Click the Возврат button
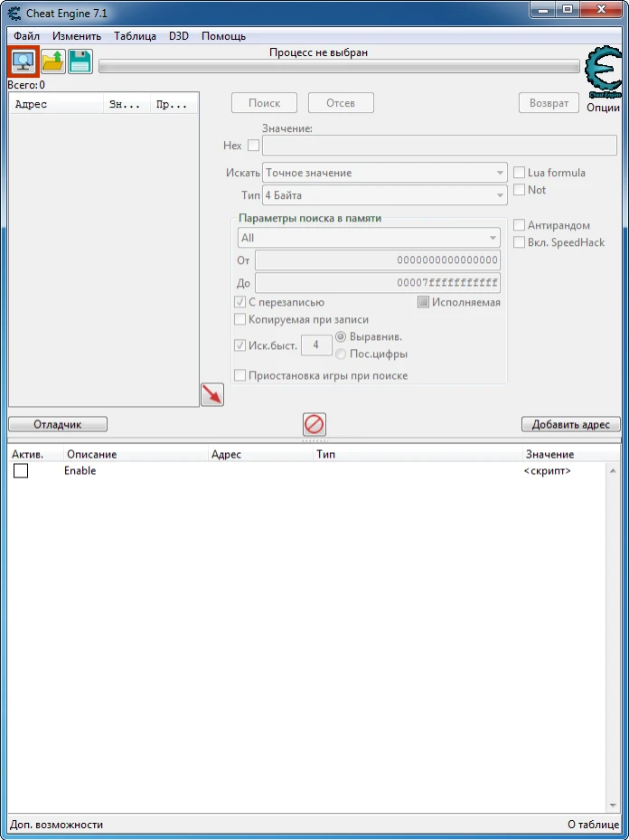629x840 pixels. click(x=549, y=103)
